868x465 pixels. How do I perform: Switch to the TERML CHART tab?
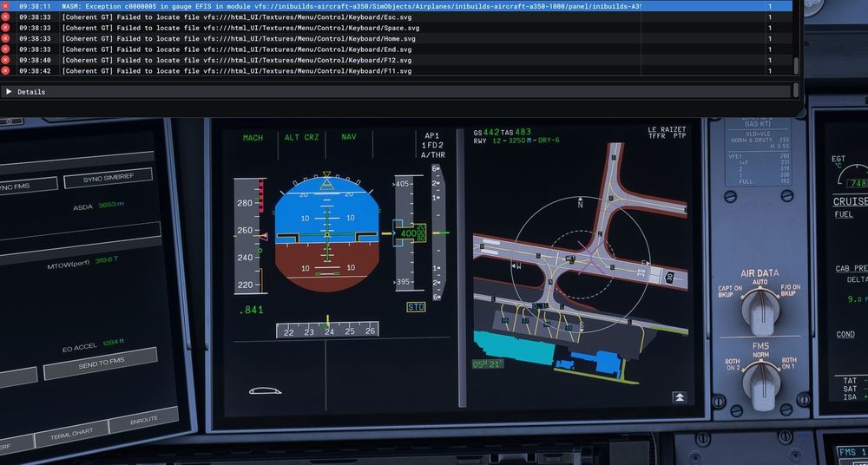(71, 434)
